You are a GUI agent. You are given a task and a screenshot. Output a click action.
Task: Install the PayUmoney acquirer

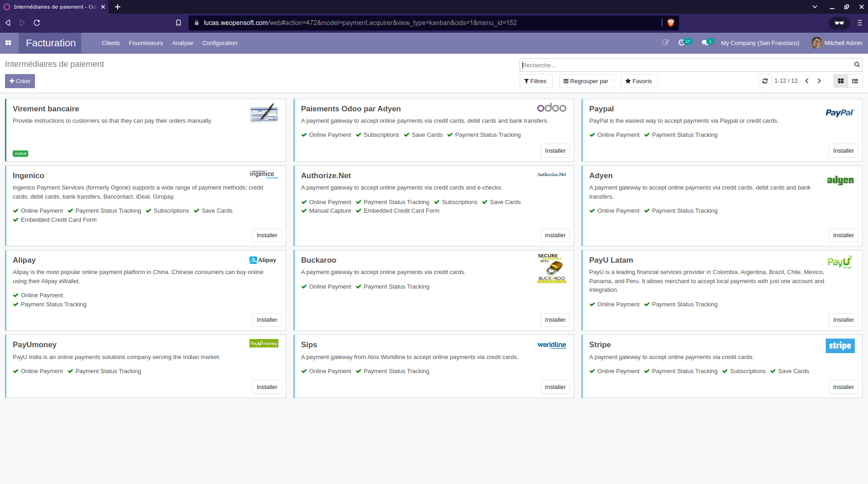[x=267, y=387]
